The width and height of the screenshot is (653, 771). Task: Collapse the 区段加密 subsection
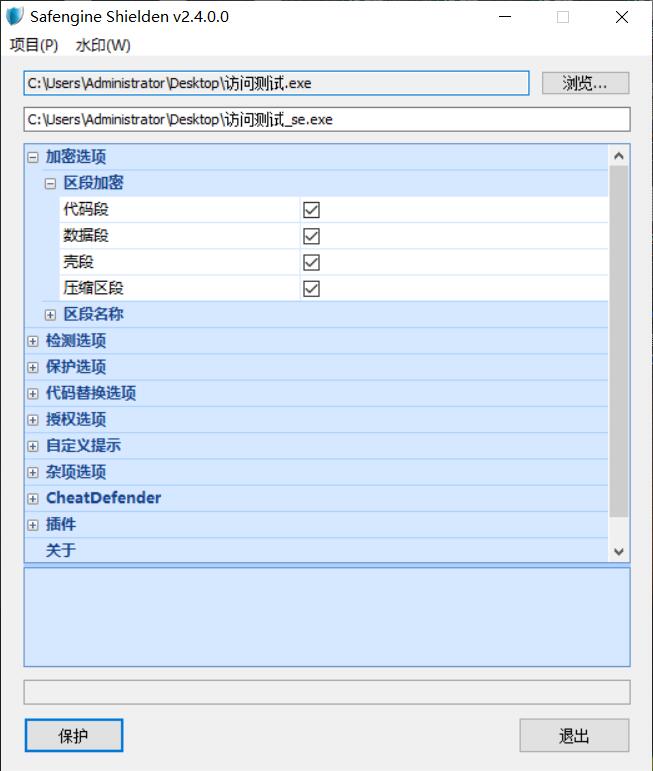tap(50, 183)
